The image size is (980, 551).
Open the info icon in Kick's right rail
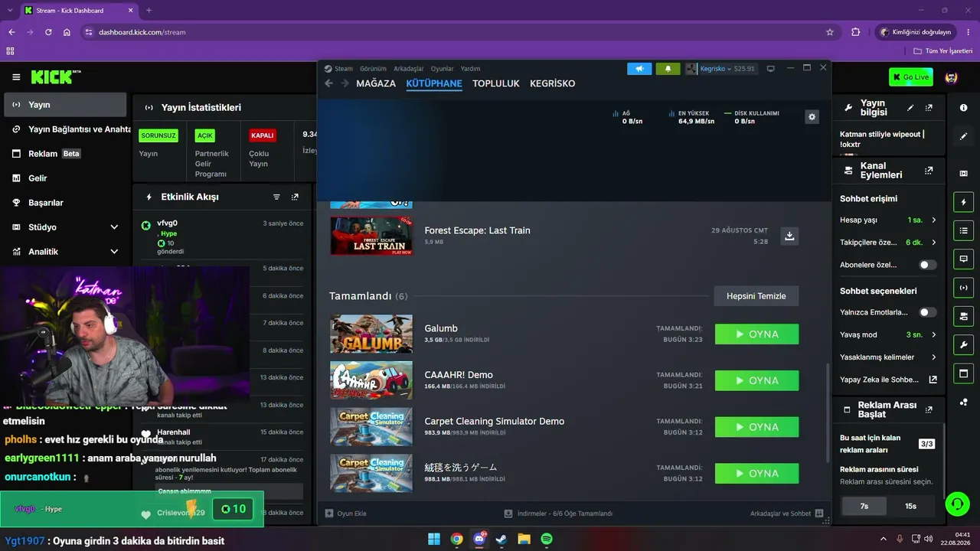coord(963,108)
